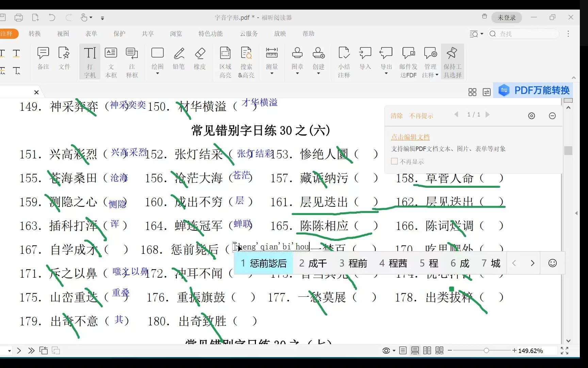Open the 云服务 ribbon tab

(249, 34)
